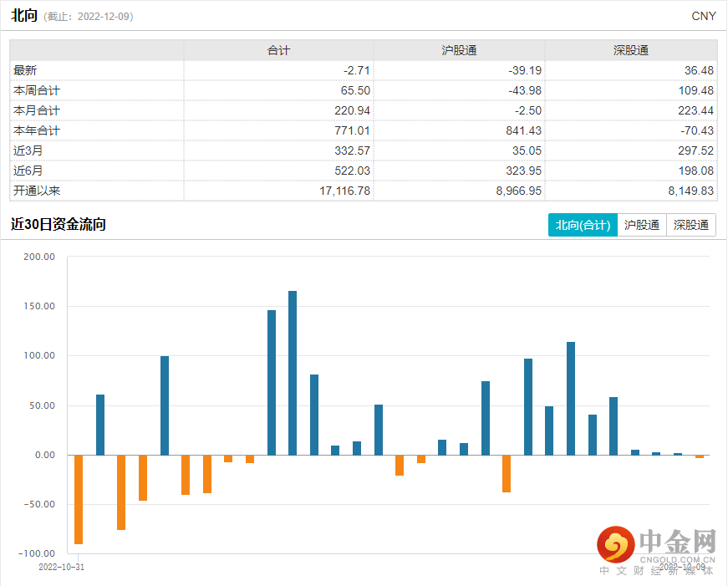Switch to the 深股通 chart tab
The height and width of the screenshot is (586, 728).
(691, 225)
